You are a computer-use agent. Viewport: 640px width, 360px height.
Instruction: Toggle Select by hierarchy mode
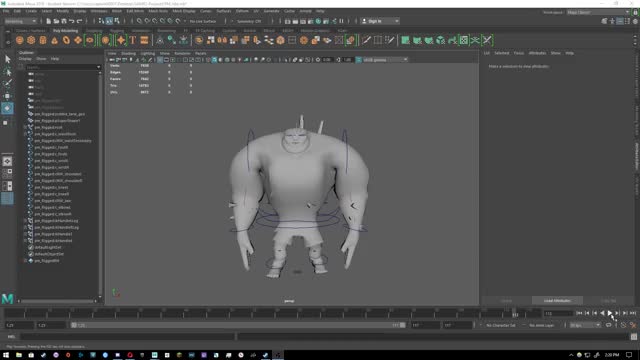pyautogui.click(x=101, y=21)
